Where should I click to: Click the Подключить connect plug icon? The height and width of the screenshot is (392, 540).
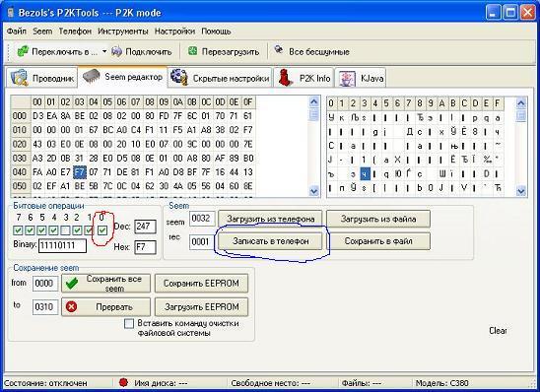[116, 51]
